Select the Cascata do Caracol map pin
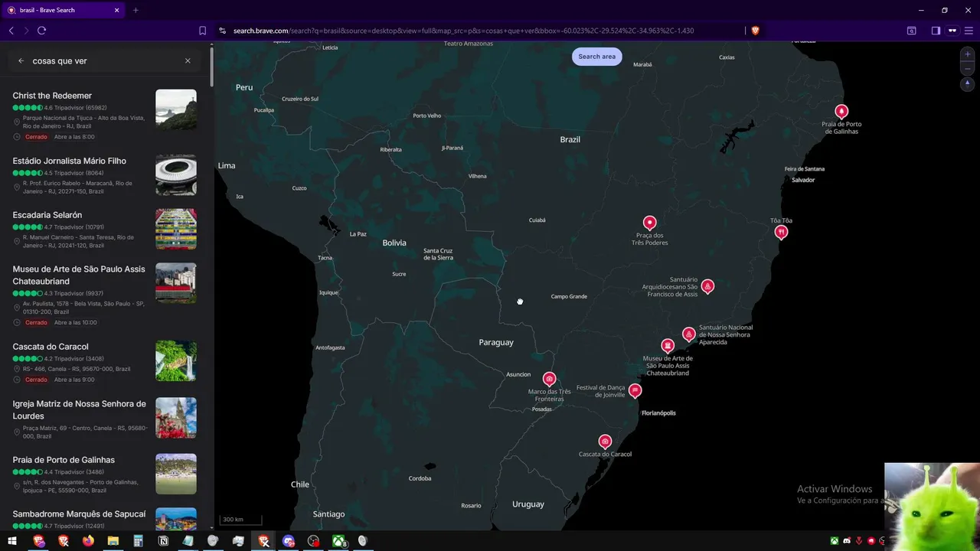 pyautogui.click(x=605, y=442)
